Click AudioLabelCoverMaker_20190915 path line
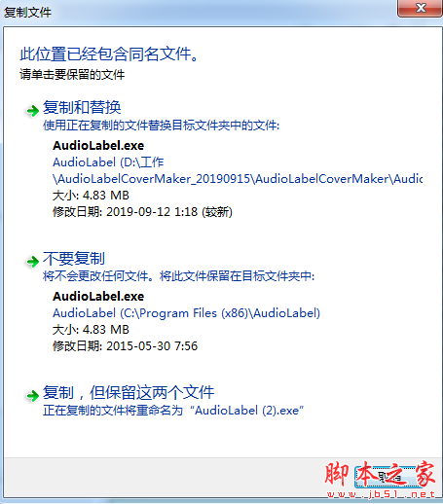The height and width of the screenshot is (504, 443). click(238, 179)
